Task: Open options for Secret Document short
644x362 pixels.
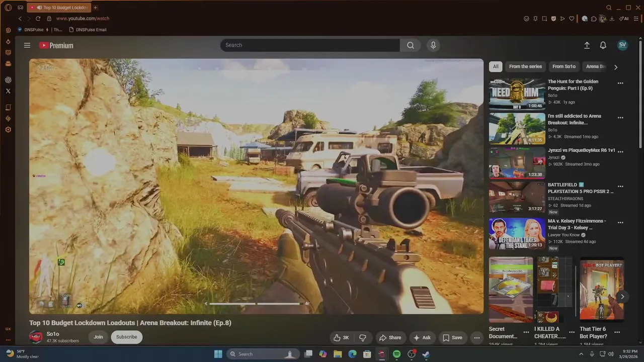Action: click(x=526, y=332)
